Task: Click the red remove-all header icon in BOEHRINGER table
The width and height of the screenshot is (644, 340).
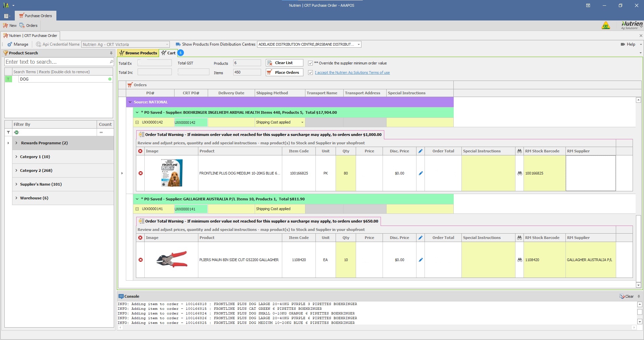Action: (140, 151)
